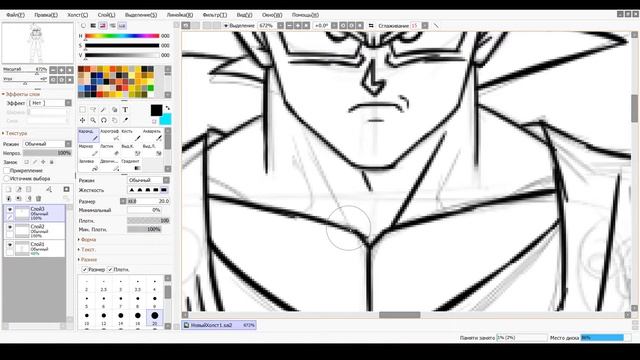
Task: Toggle the HSV slider panel
Action: click(102, 26)
